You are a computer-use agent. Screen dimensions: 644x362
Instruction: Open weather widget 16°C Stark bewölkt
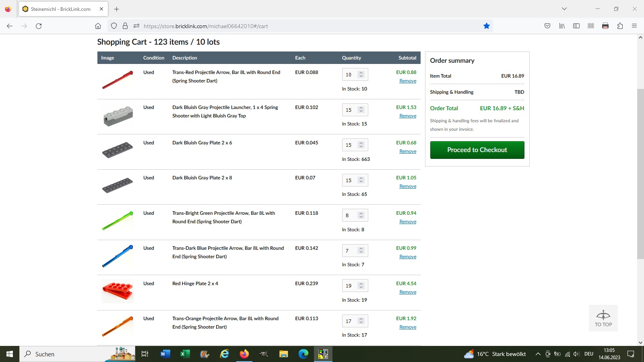tap(495, 354)
